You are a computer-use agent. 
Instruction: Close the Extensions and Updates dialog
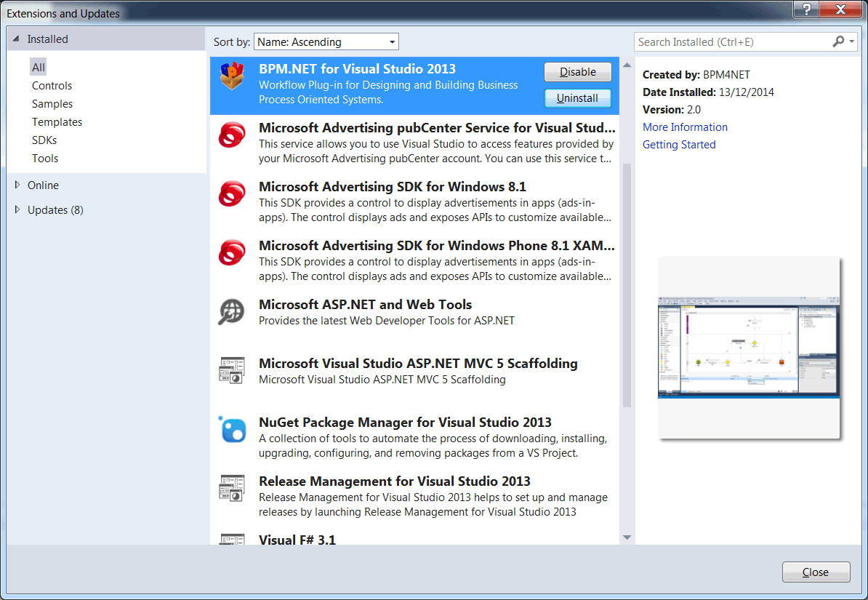816,572
